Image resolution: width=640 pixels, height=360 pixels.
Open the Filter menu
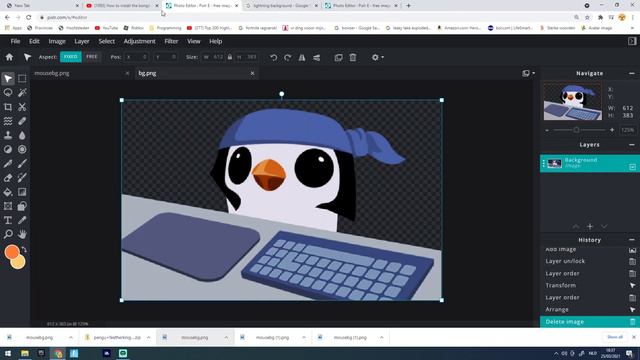click(171, 41)
